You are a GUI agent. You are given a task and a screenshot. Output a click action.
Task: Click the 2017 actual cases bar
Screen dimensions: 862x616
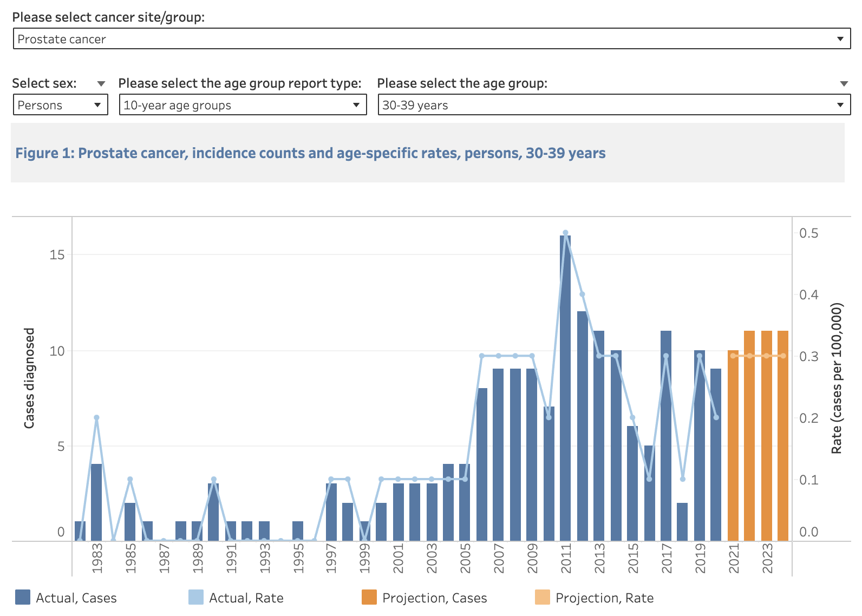point(666,438)
